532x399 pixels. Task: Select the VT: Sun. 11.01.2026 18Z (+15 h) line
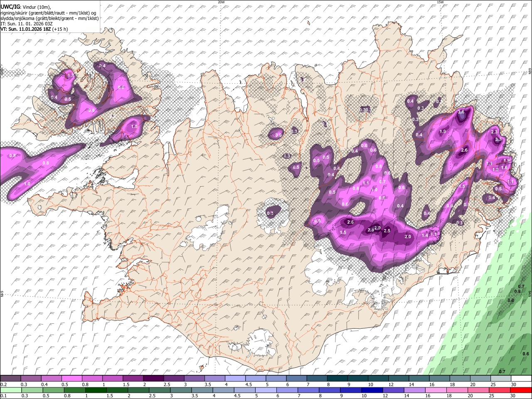[x=34, y=29]
